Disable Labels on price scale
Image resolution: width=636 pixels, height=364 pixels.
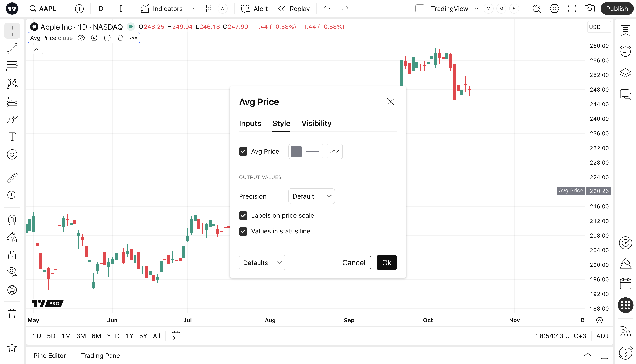tap(243, 215)
